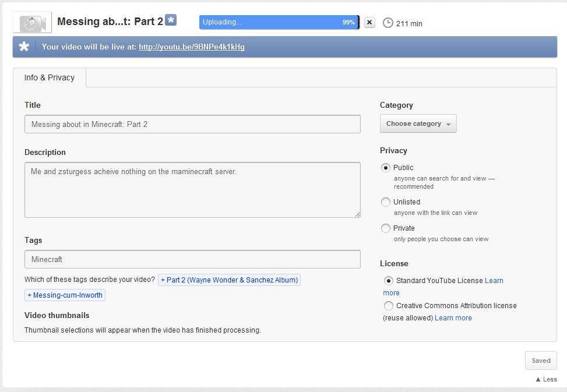Click the description box resize handle

pyautogui.click(x=357, y=214)
